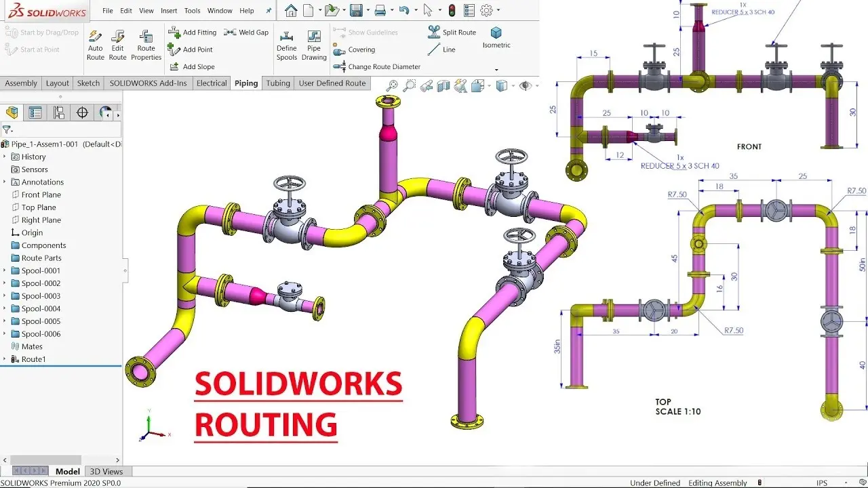Select the Edit Route tool
Screen dimensions: 868x488
click(118, 45)
